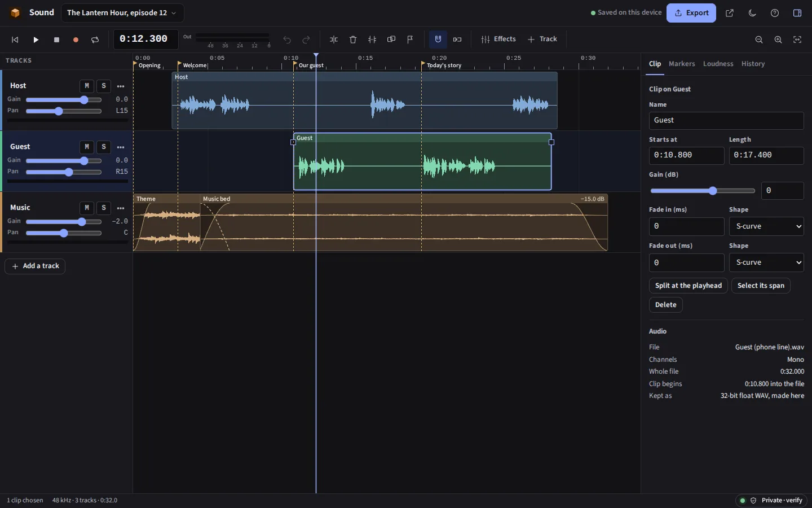Viewport: 812px width, 508px height.
Task: Click the undo arrow in the toolbar
Action: pos(287,40)
